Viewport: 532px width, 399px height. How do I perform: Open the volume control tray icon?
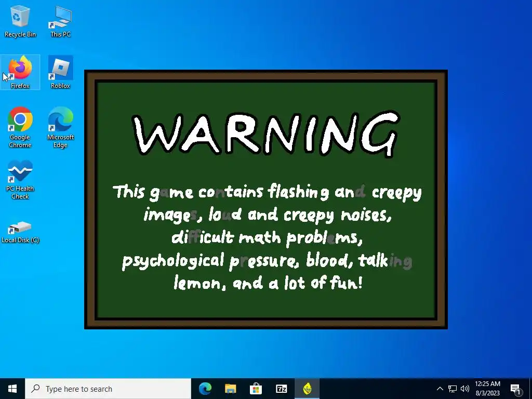pos(465,389)
